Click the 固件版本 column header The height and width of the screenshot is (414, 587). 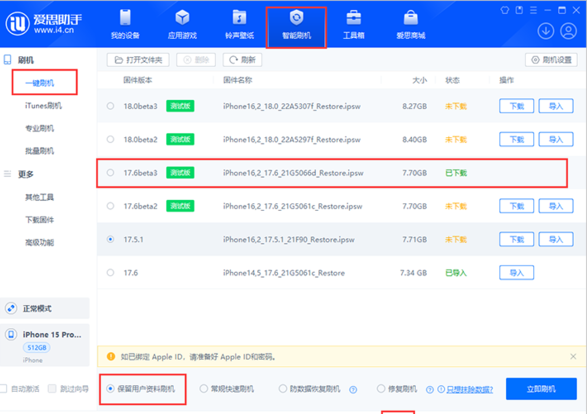(x=138, y=80)
